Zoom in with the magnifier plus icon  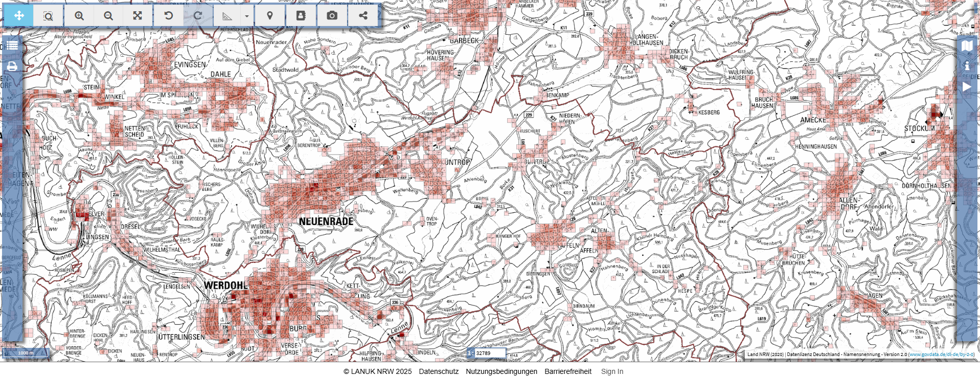[x=79, y=15]
